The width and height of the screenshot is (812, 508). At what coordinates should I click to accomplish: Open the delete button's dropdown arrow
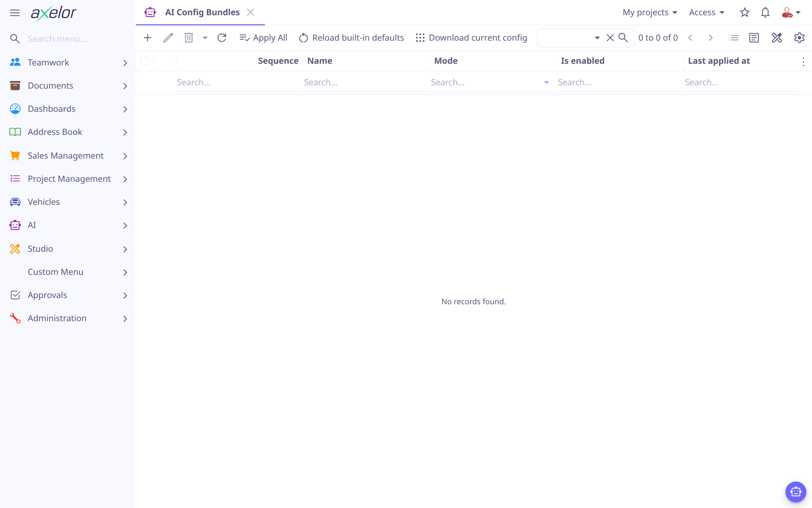pyautogui.click(x=205, y=38)
